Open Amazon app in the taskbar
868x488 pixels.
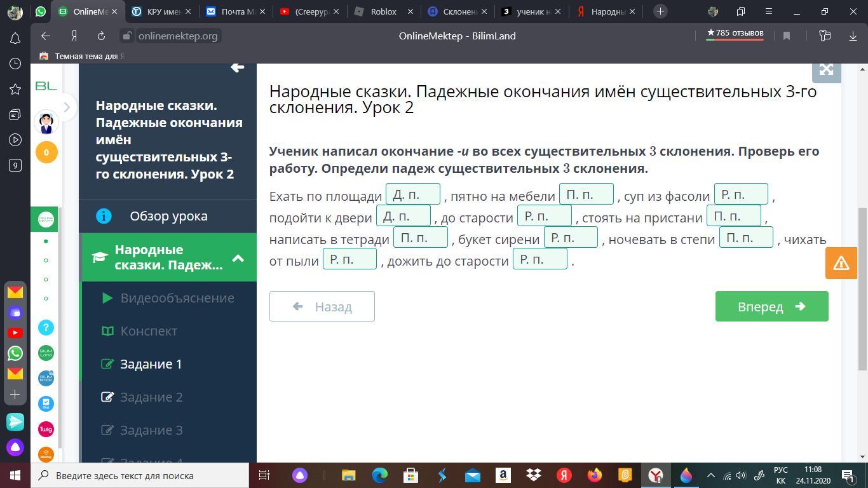[x=503, y=475]
